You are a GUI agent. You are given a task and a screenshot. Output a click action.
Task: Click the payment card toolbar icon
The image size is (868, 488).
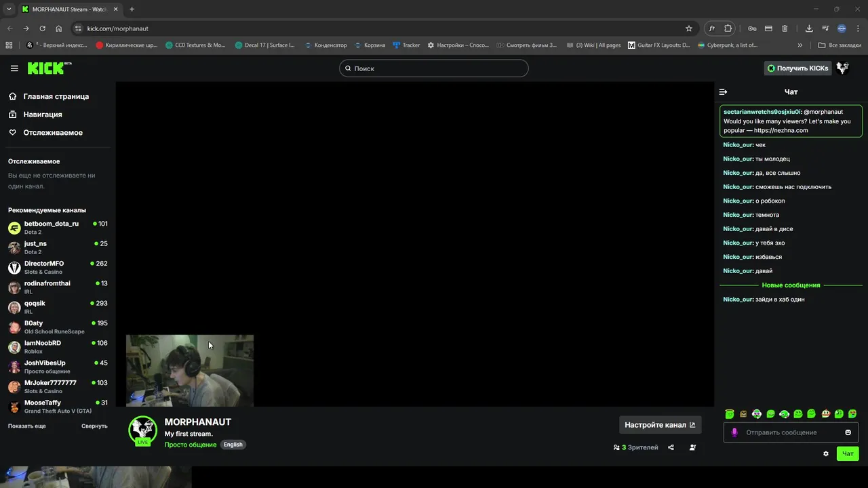point(768,28)
